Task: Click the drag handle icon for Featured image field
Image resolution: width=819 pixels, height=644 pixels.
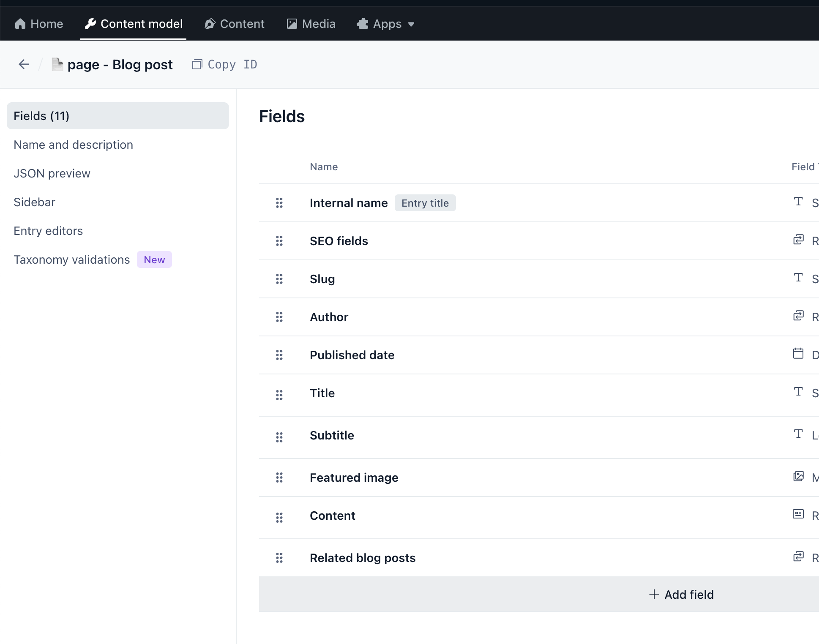Action: point(280,478)
